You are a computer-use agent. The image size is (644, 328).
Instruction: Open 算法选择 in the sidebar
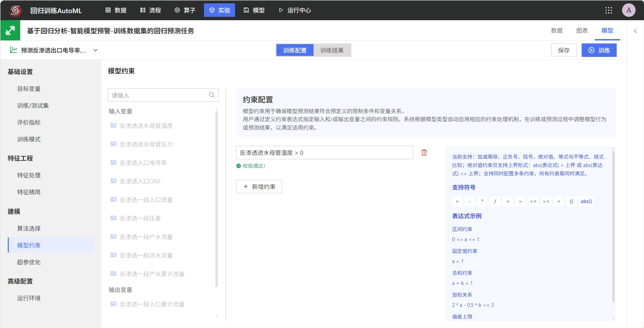[x=29, y=228]
